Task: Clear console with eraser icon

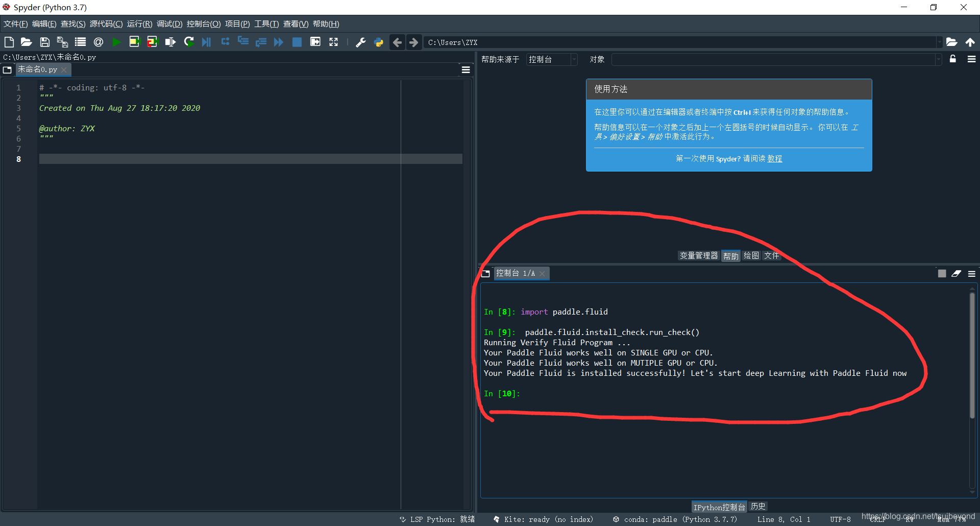Action: point(956,274)
